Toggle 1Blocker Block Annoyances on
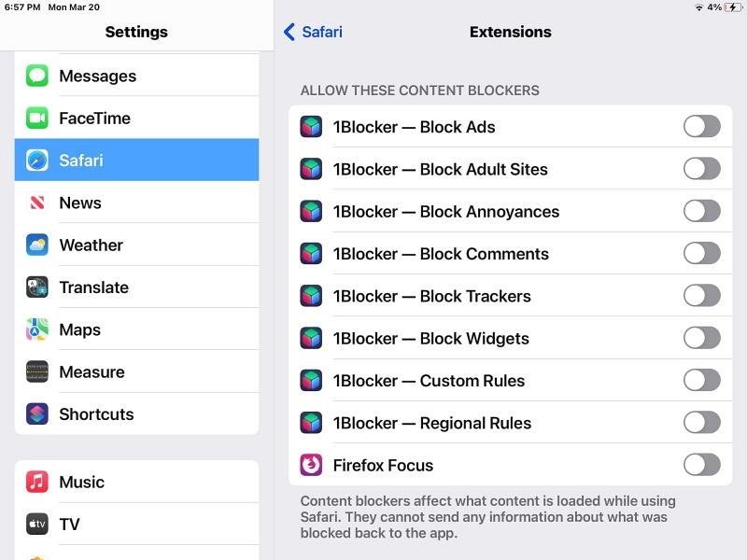This screenshot has width=747, height=560. 702,211
